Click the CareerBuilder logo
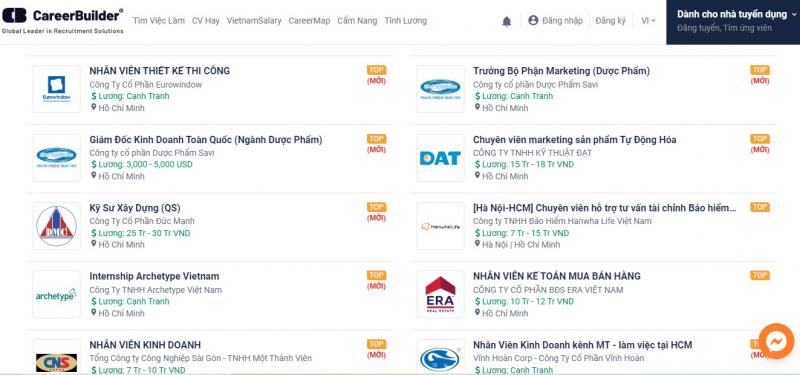This screenshot has height=375, width=800. coord(62,20)
